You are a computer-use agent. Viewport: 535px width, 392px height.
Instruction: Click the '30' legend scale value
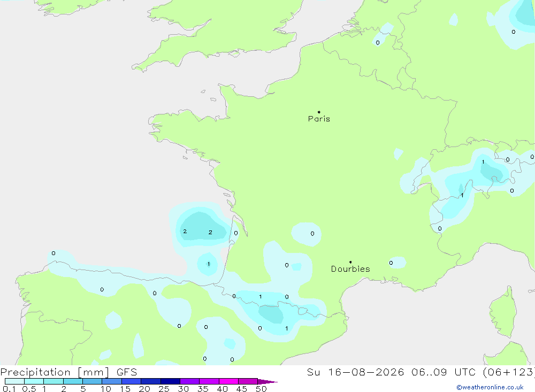[x=183, y=389]
